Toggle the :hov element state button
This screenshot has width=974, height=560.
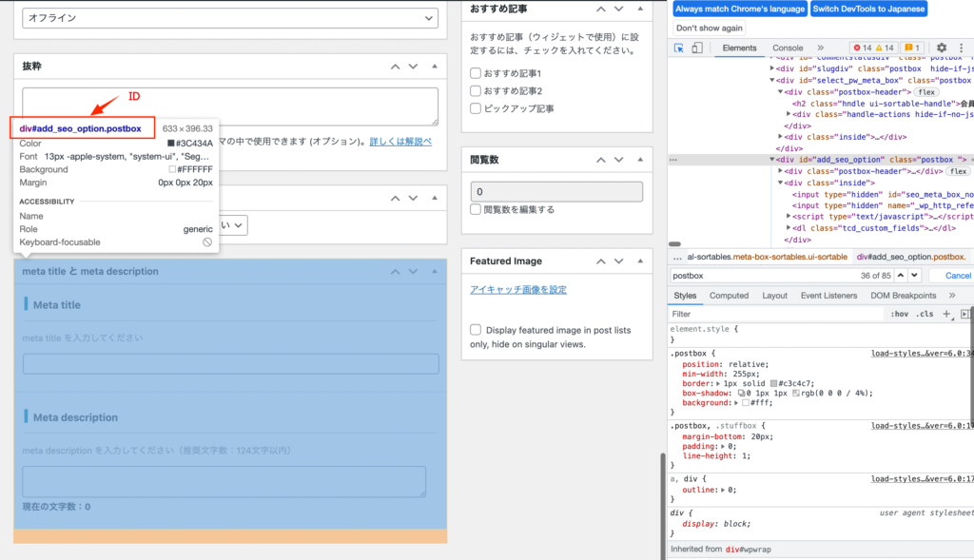[900, 314]
